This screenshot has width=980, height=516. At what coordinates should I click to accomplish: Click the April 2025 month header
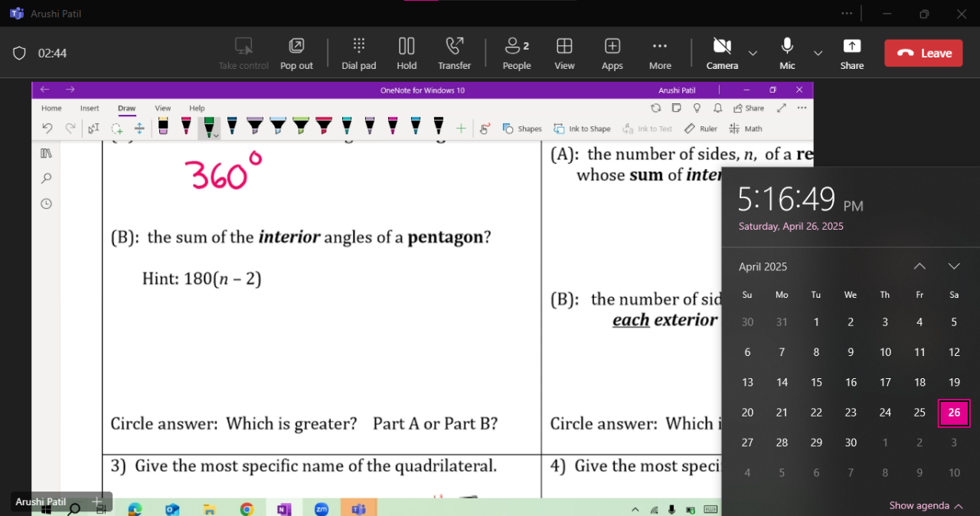pyautogui.click(x=763, y=266)
